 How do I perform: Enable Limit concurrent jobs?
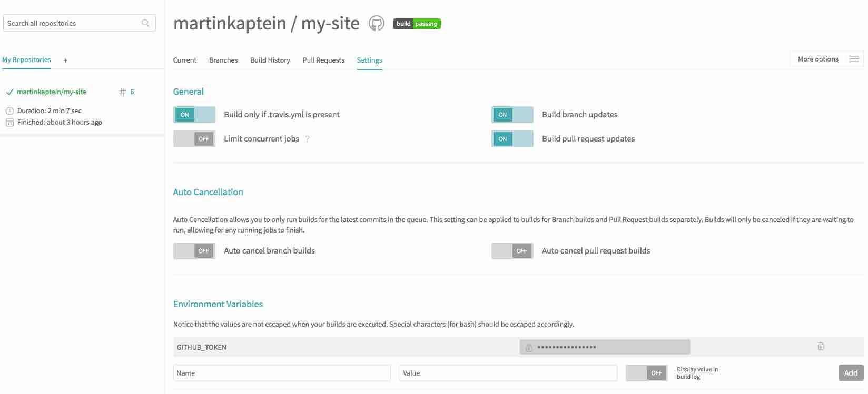194,138
